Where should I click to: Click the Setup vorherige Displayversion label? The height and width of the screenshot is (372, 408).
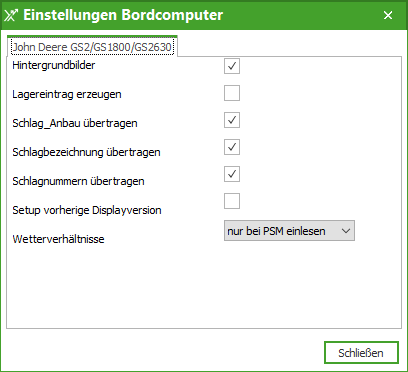(x=87, y=210)
